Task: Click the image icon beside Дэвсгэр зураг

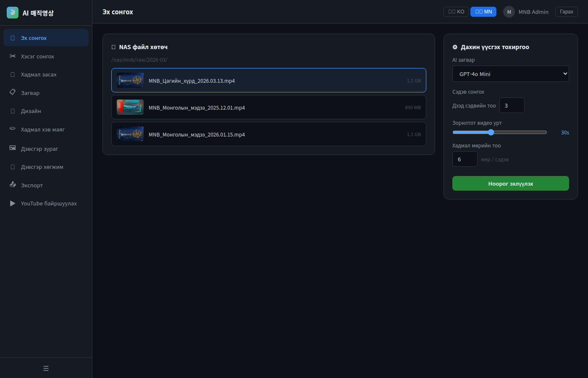Action: 13,148
